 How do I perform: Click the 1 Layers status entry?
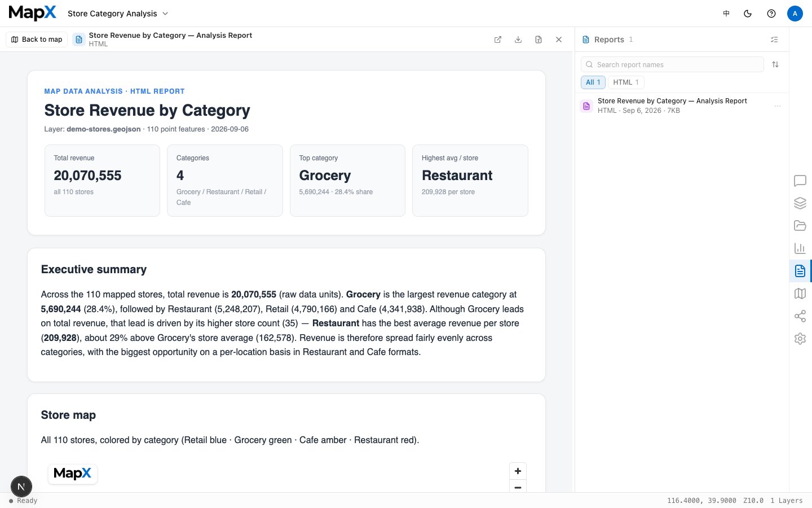pyautogui.click(x=786, y=501)
